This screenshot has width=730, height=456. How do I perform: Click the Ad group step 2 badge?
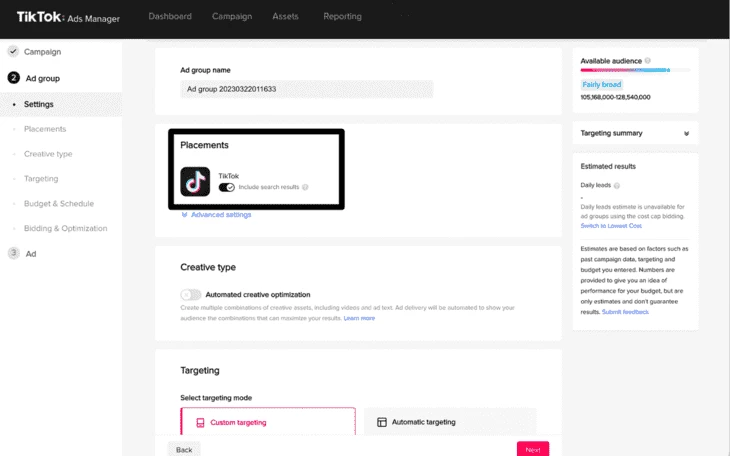click(x=14, y=78)
